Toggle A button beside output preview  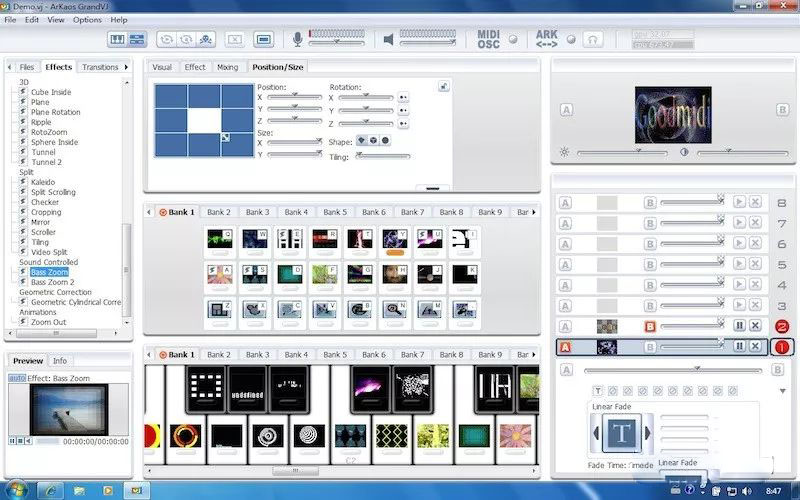pyautogui.click(x=566, y=110)
